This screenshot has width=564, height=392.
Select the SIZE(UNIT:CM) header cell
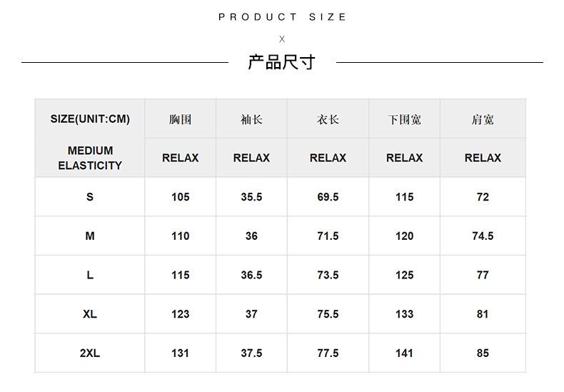[x=90, y=119]
